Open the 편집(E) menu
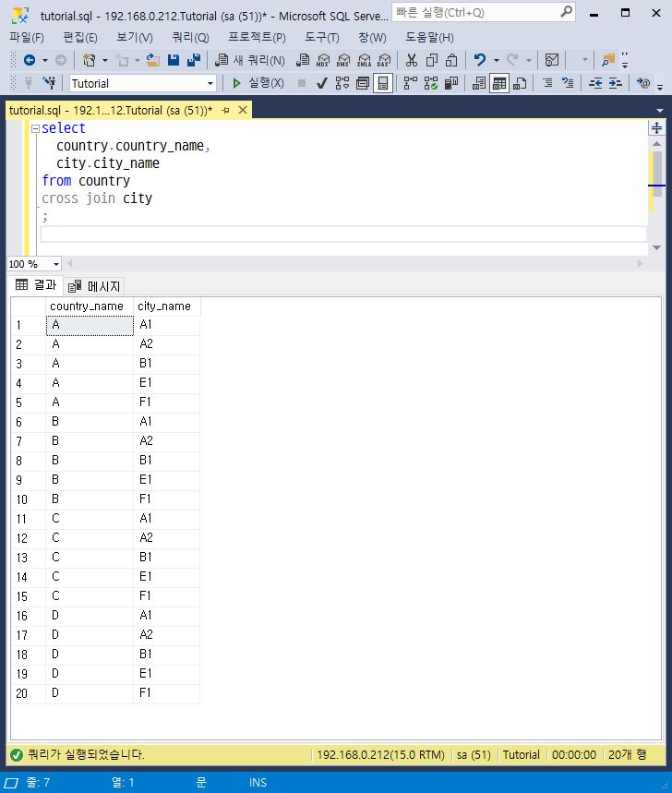The width and height of the screenshot is (672, 793). [x=80, y=38]
